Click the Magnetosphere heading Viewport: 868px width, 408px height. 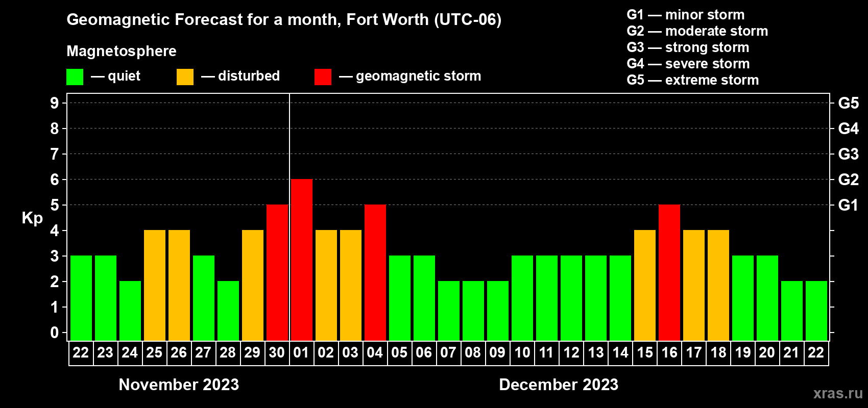click(122, 51)
